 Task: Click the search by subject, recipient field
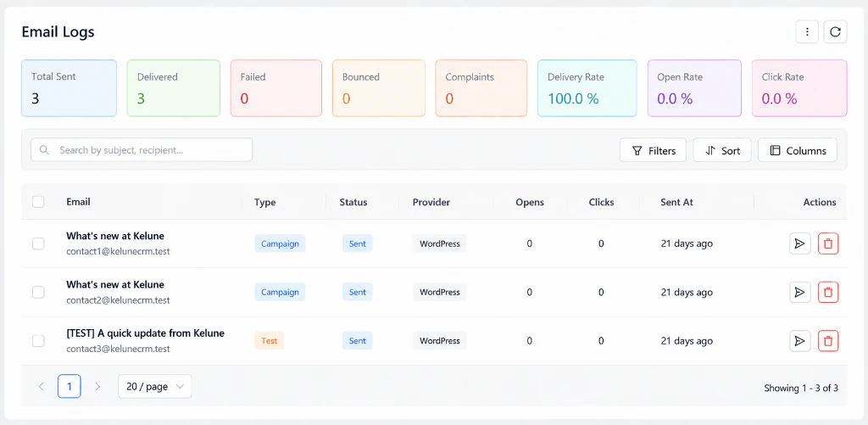tap(142, 150)
